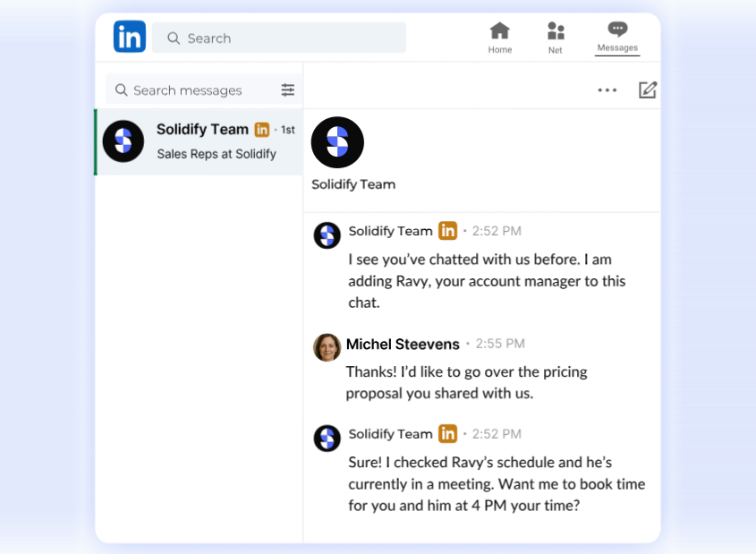Click the message 'Thanks! I'd like to go over the pricing'
The width and height of the screenshot is (756, 554).
tap(466, 382)
